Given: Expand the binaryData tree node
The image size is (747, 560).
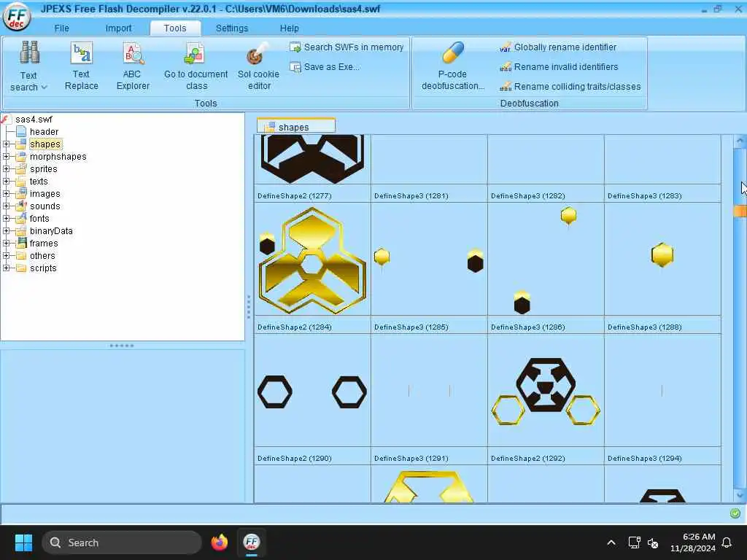Looking at the screenshot, I should [6, 230].
